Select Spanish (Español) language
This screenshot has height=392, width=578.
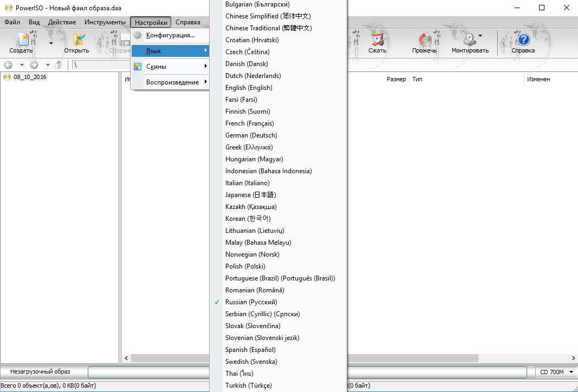[x=278, y=350]
